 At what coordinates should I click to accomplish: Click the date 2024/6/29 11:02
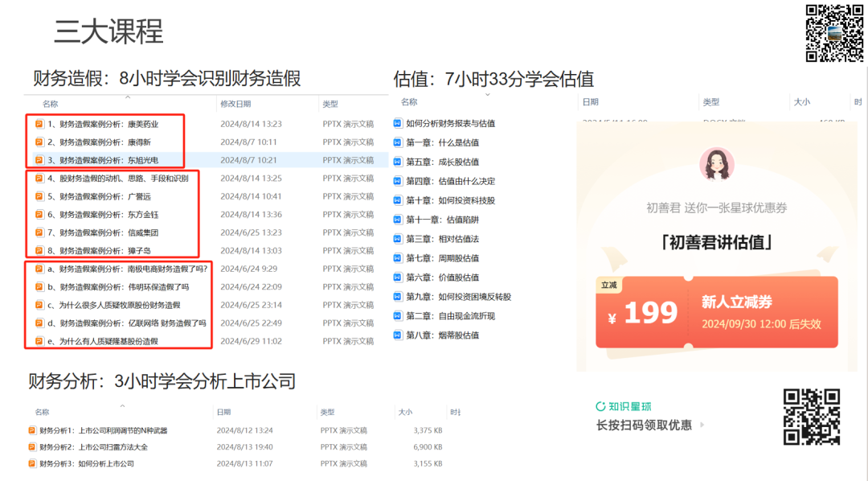point(251,341)
